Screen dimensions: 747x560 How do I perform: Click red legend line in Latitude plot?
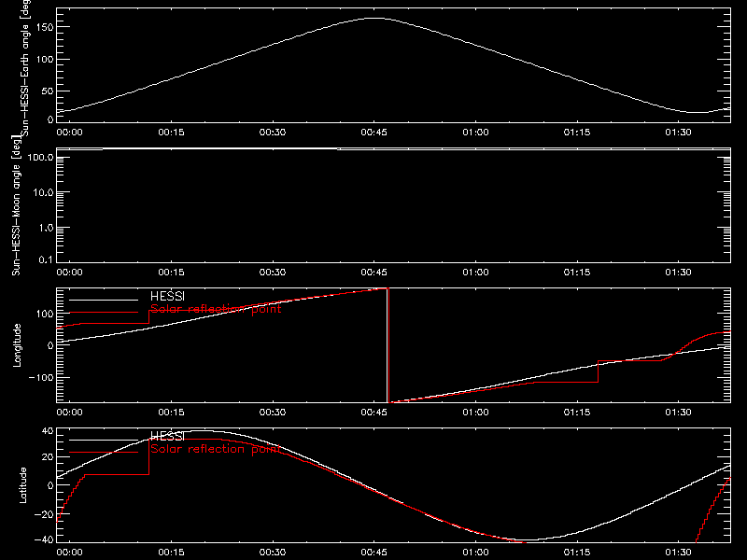click(x=104, y=453)
